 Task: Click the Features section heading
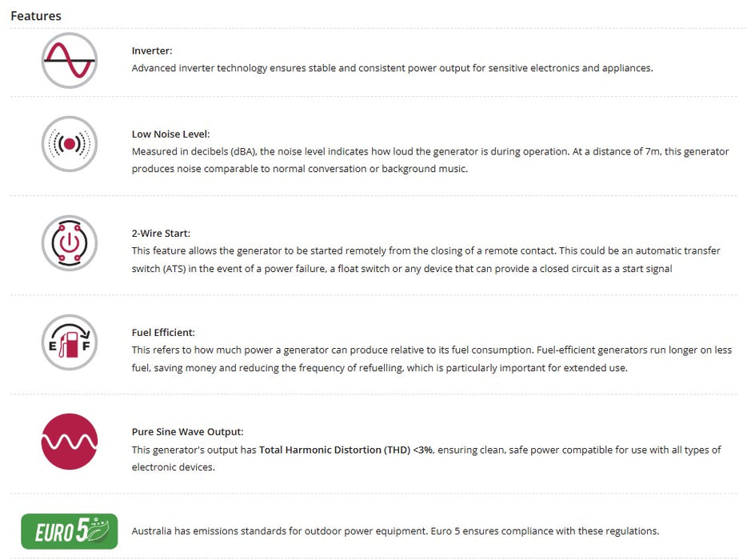pyautogui.click(x=36, y=15)
